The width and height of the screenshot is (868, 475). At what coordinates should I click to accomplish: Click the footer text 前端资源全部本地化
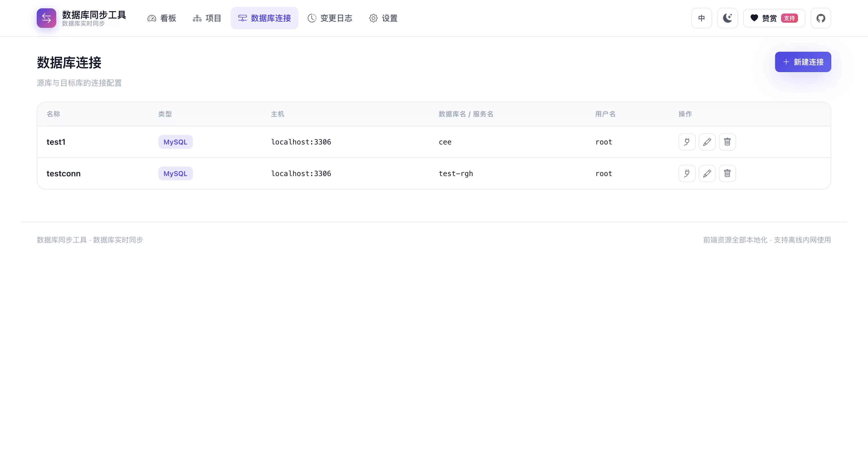point(735,240)
